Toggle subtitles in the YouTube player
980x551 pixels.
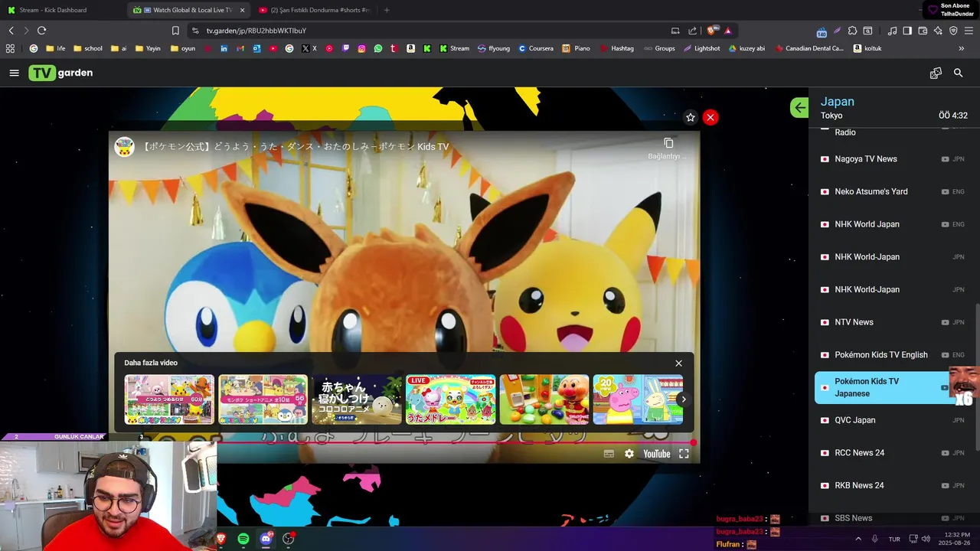pyautogui.click(x=609, y=454)
